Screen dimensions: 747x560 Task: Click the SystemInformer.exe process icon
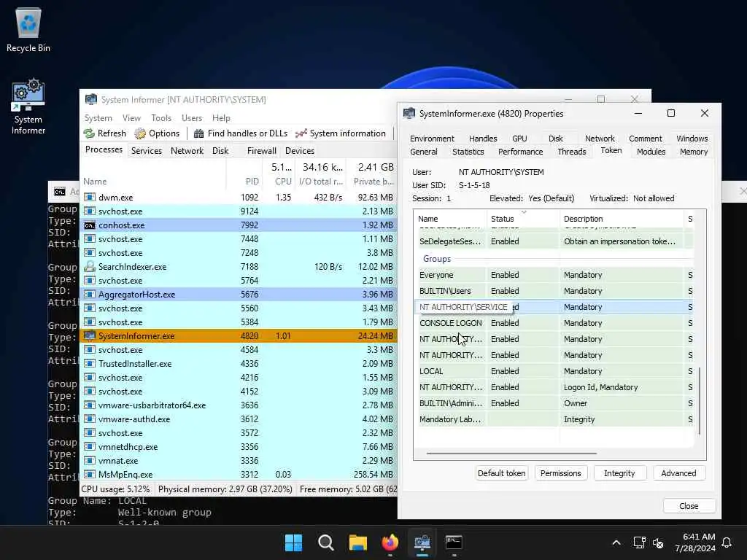(89, 335)
